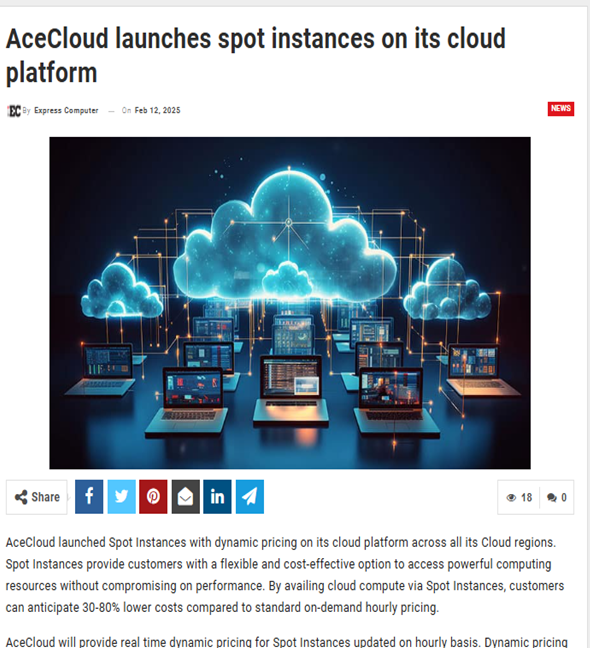Share article on Facebook

click(89, 496)
